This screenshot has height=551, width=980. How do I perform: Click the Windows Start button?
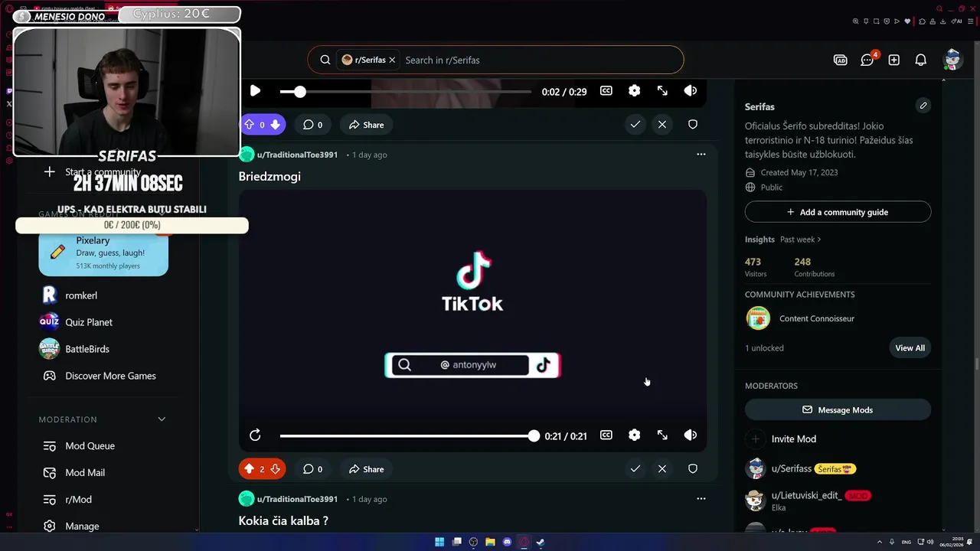[x=439, y=542]
